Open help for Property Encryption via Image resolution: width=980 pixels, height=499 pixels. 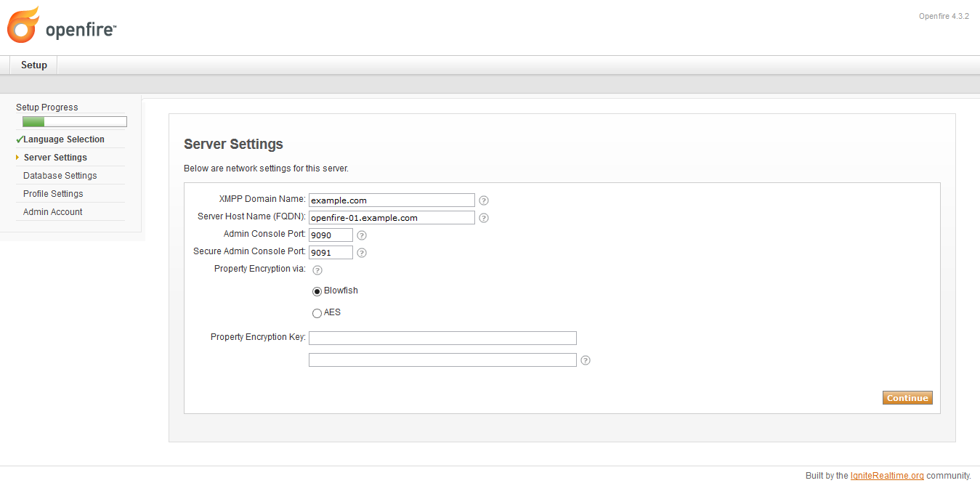(317, 269)
